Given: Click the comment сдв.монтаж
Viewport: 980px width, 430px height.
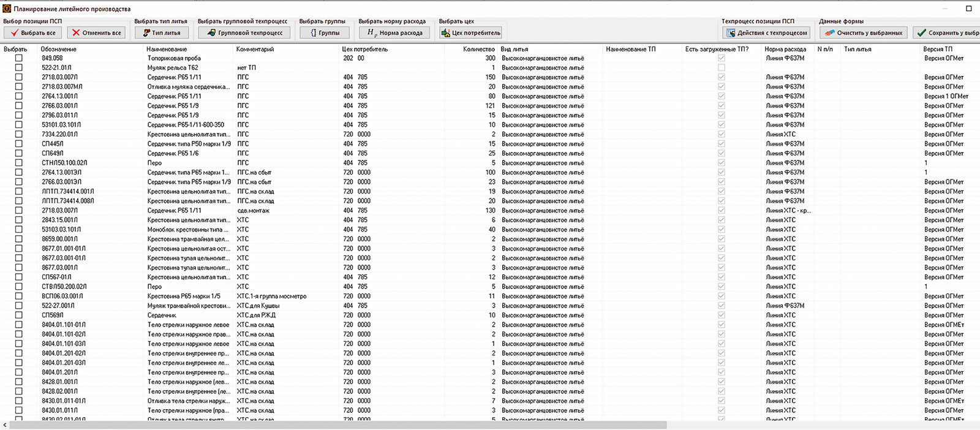Looking at the screenshot, I should click(x=253, y=210).
